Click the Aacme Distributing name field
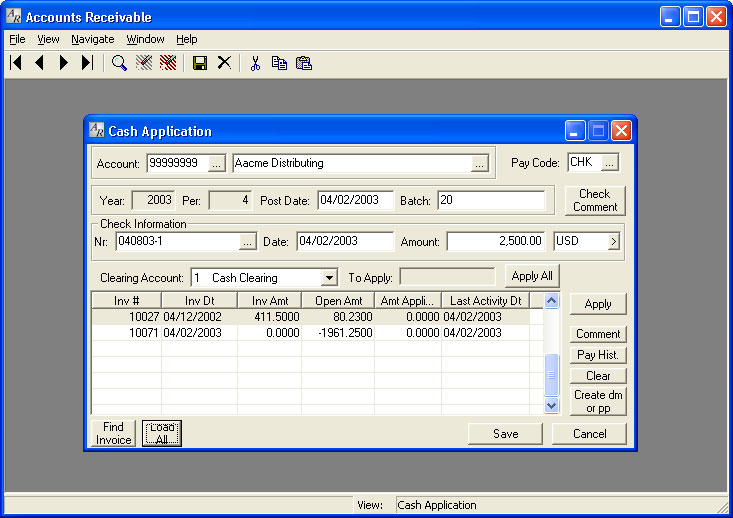 pyautogui.click(x=352, y=164)
